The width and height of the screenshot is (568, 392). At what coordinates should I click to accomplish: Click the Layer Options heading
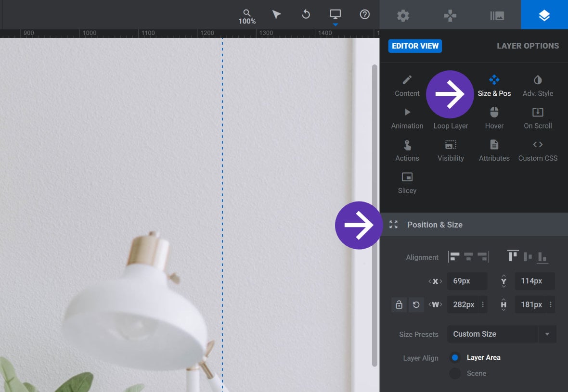click(x=528, y=46)
